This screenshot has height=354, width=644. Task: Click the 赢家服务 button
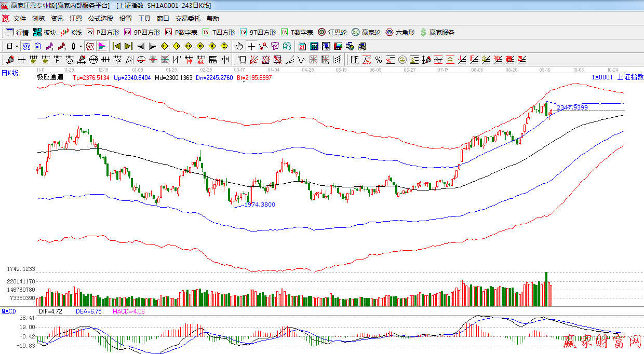(x=437, y=32)
